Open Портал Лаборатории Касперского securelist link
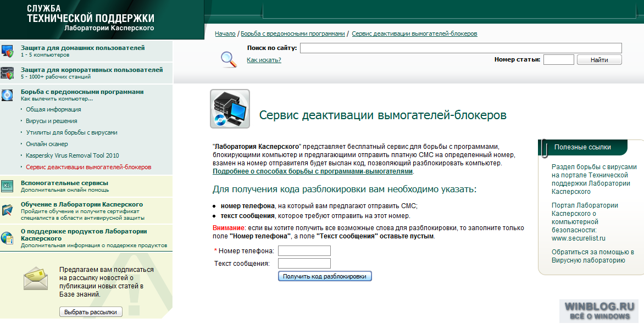644x329 pixels. [585, 222]
